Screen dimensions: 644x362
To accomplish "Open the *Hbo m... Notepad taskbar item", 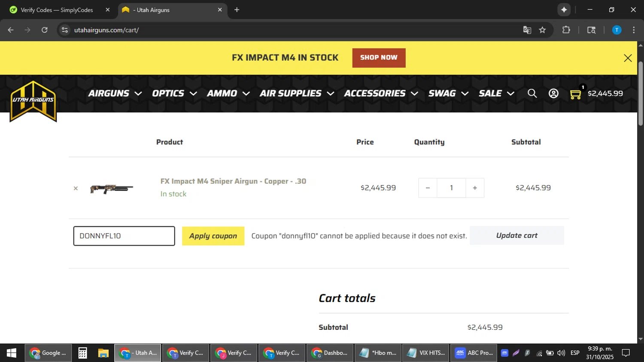I will [x=378, y=353].
